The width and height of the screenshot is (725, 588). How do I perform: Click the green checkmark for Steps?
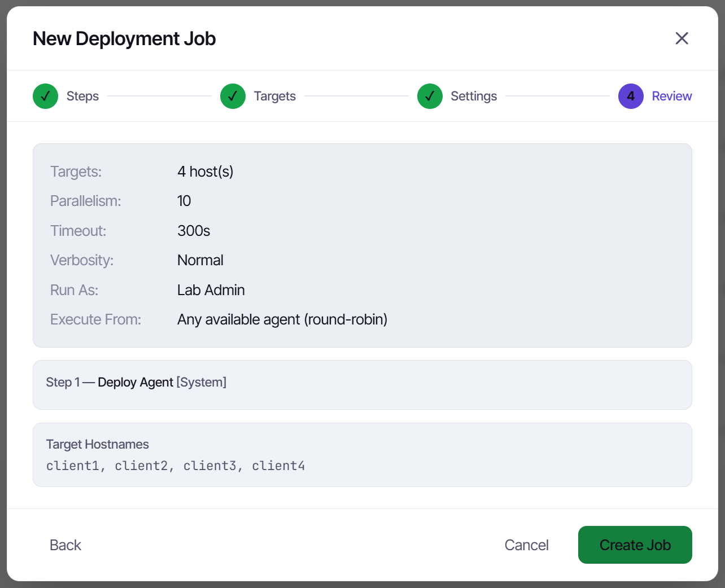tap(46, 96)
